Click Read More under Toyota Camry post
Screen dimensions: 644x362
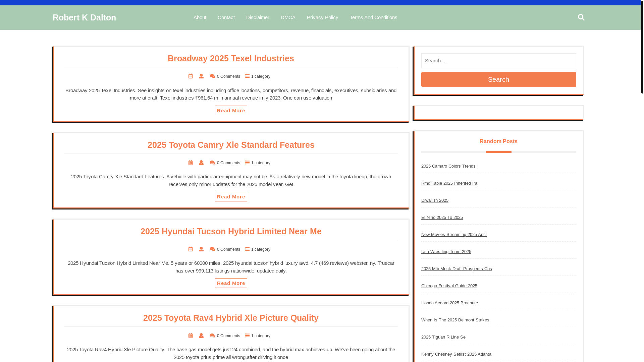click(x=231, y=197)
